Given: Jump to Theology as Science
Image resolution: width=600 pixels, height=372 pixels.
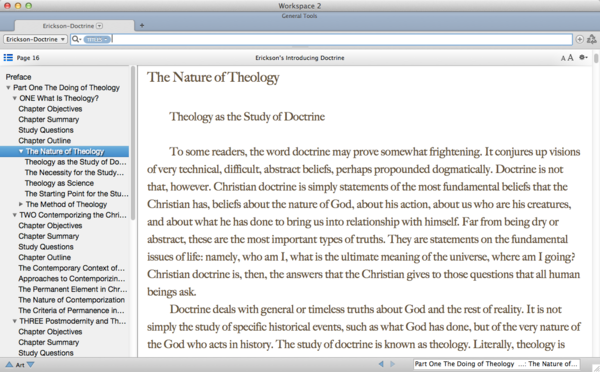Looking at the screenshot, I should [x=59, y=183].
